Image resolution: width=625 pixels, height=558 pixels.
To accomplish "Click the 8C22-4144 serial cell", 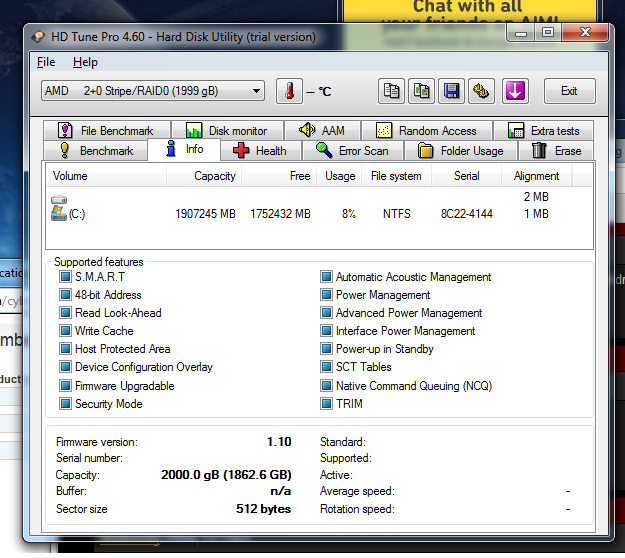I will point(467,214).
